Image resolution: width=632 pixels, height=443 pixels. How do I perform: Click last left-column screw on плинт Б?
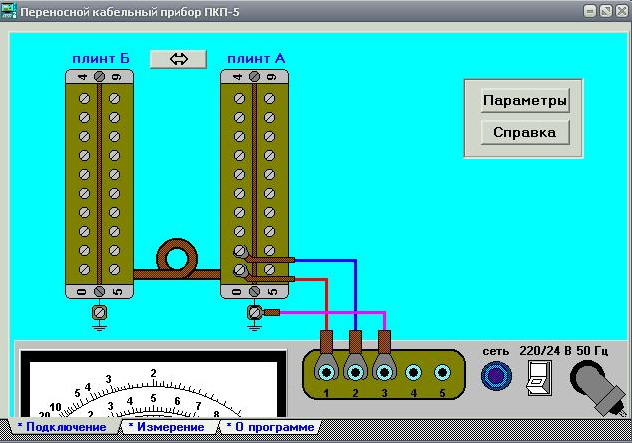point(84,269)
